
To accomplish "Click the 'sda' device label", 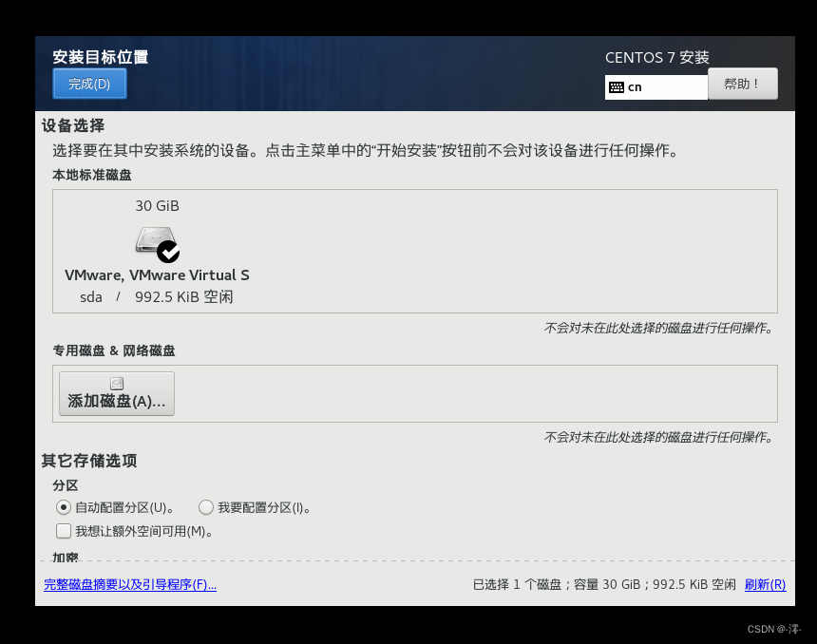I will 91,297.
